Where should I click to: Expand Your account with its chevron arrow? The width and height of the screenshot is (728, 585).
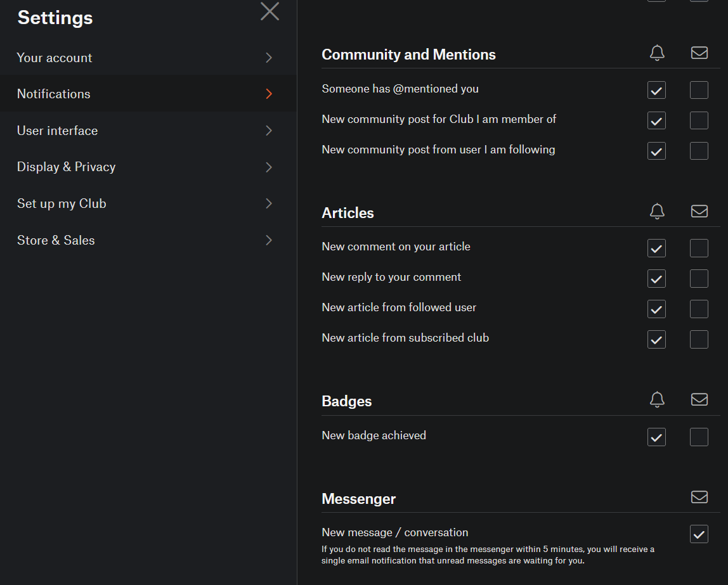pyautogui.click(x=269, y=58)
